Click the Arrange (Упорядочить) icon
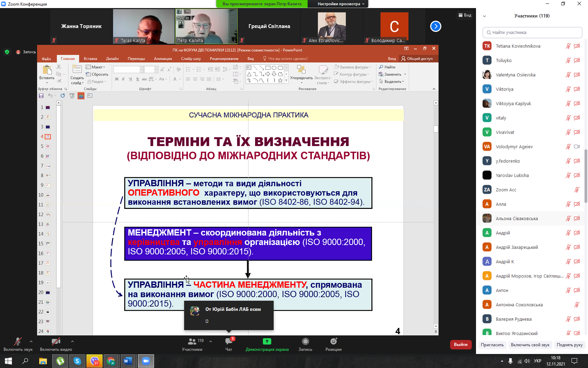This screenshot has height=368, width=588. (x=301, y=69)
